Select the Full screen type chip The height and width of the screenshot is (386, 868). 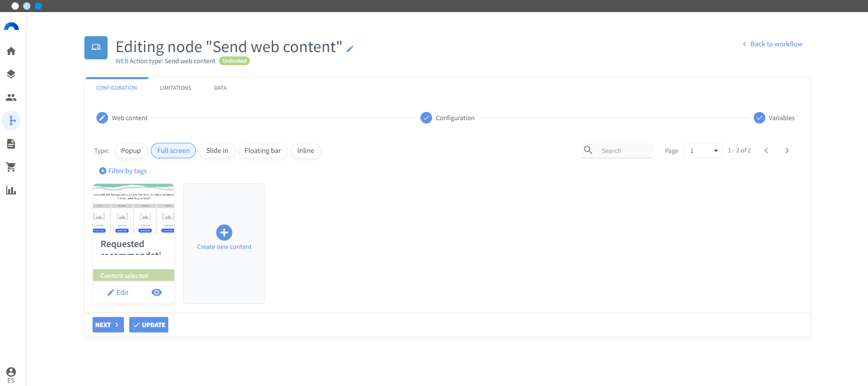point(174,151)
